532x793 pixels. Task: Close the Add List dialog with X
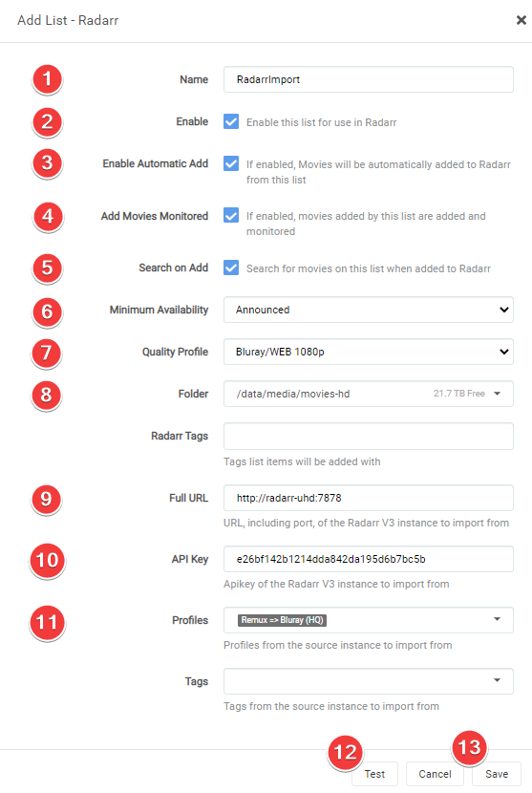click(521, 20)
